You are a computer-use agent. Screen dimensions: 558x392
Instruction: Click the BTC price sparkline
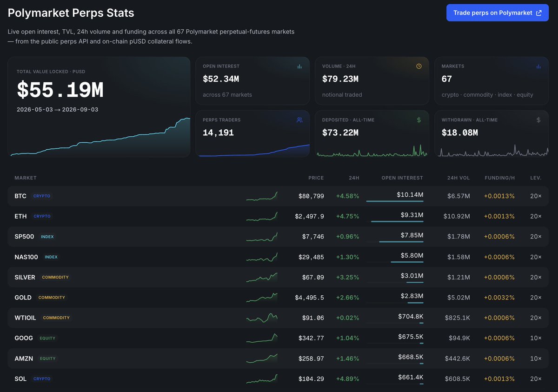tap(262, 196)
